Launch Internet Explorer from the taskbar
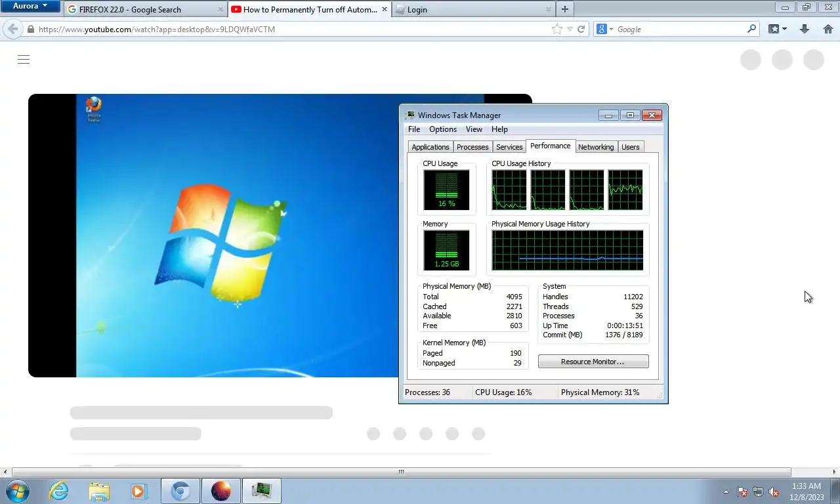This screenshot has width=840, height=504. 58,491
